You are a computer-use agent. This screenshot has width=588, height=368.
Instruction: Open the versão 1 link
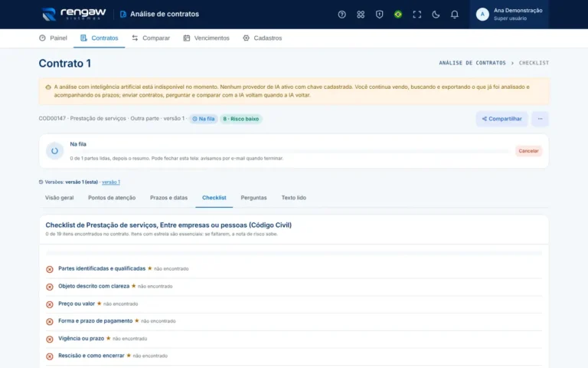(x=111, y=182)
